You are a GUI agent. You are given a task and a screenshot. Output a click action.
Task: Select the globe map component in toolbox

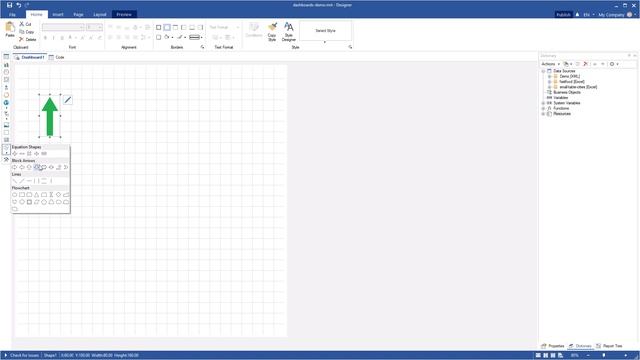tap(6, 103)
